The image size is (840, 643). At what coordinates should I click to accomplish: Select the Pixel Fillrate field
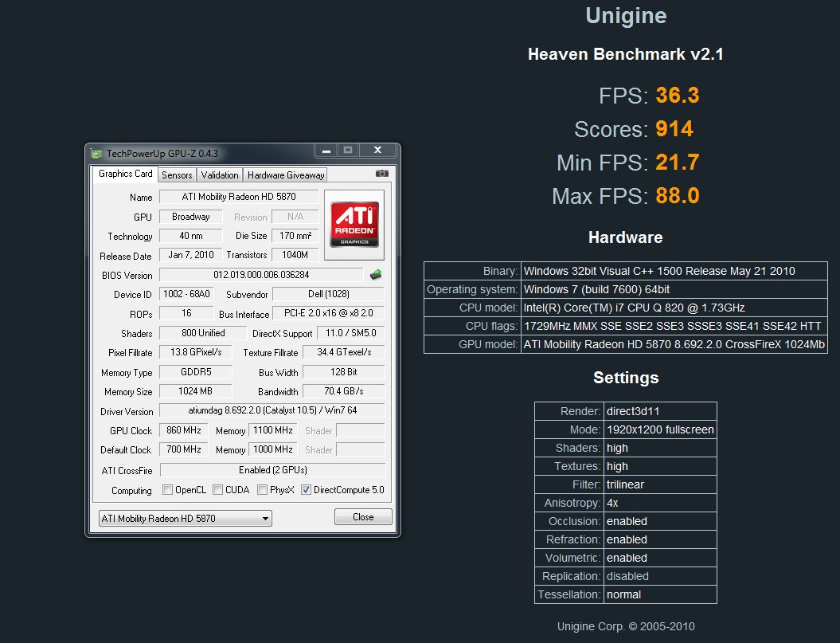point(196,352)
